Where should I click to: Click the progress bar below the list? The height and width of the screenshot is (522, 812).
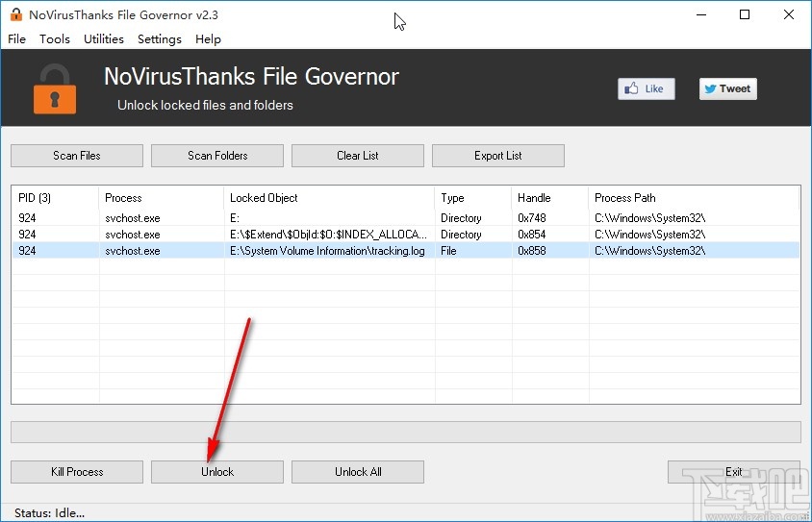[x=406, y=432]
